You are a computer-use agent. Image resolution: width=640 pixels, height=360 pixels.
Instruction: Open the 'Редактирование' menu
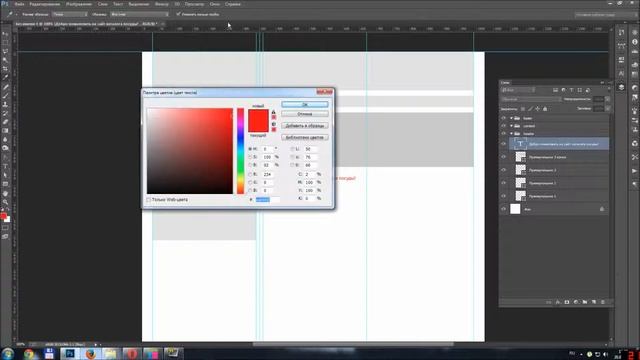(x=44, y=4)
